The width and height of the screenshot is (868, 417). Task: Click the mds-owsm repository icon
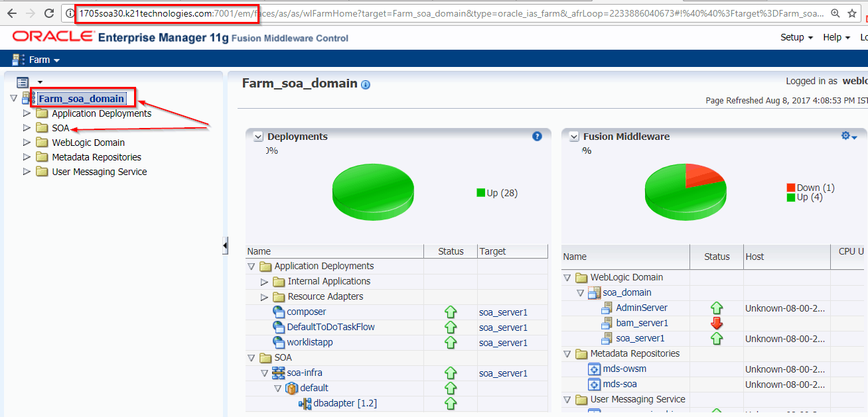click(x=595, y=369)
